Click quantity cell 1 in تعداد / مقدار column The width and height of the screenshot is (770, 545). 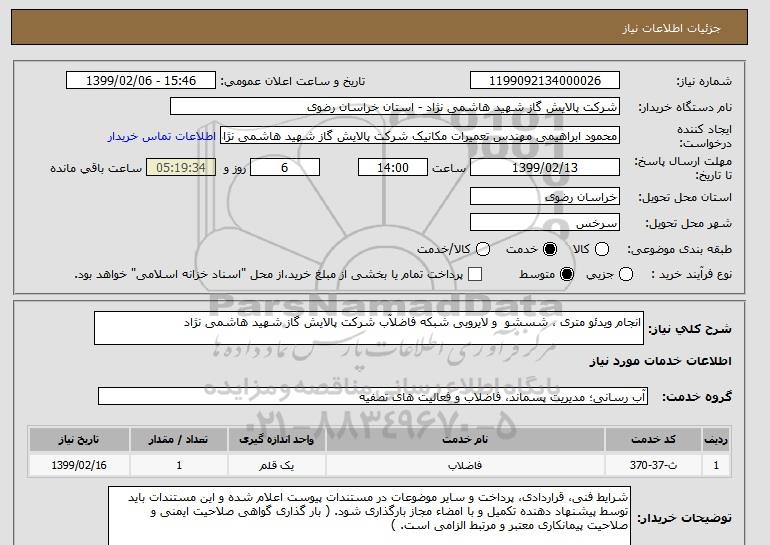coord(179,465)
